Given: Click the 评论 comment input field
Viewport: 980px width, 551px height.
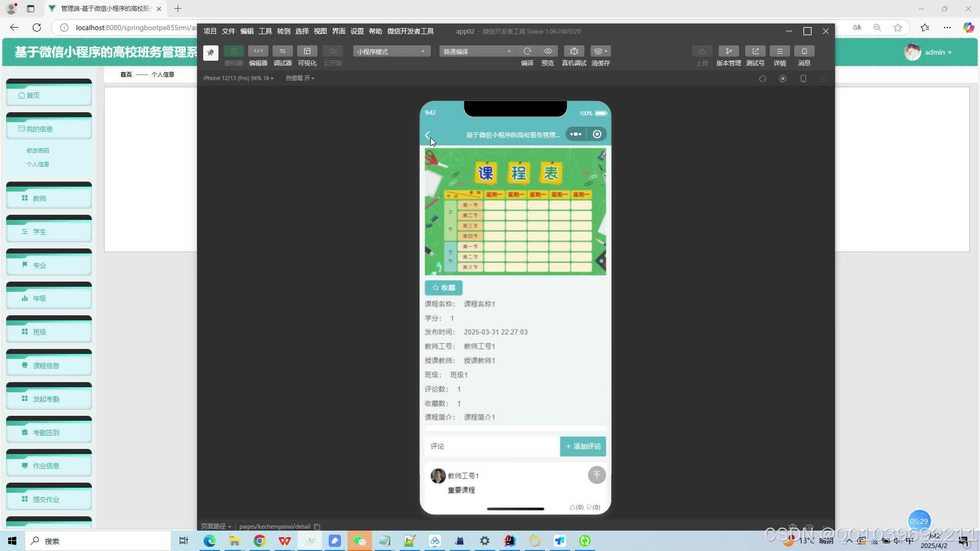Looking at the screenshot, I should (x=490, y=446).
